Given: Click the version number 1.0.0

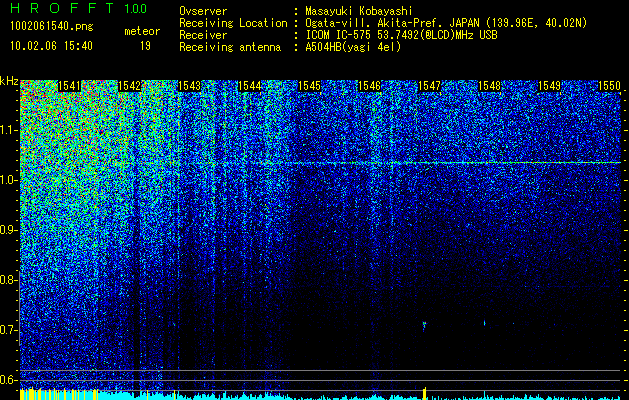Looking at the screenshot, I should coord(136,9).
